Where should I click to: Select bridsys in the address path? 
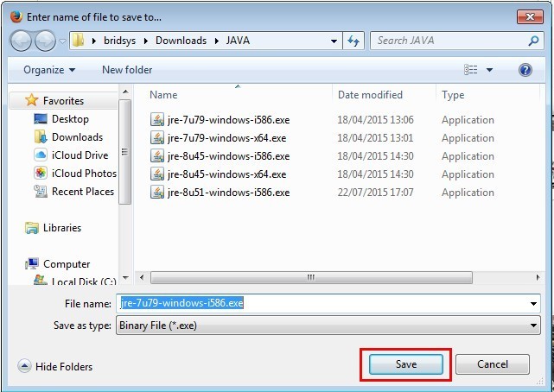[x=119, y=41]
